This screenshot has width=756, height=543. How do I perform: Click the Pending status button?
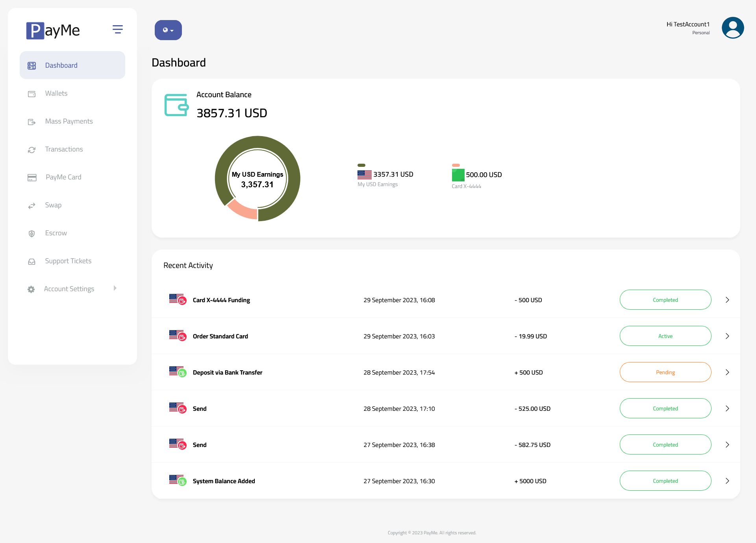(665, 372)
